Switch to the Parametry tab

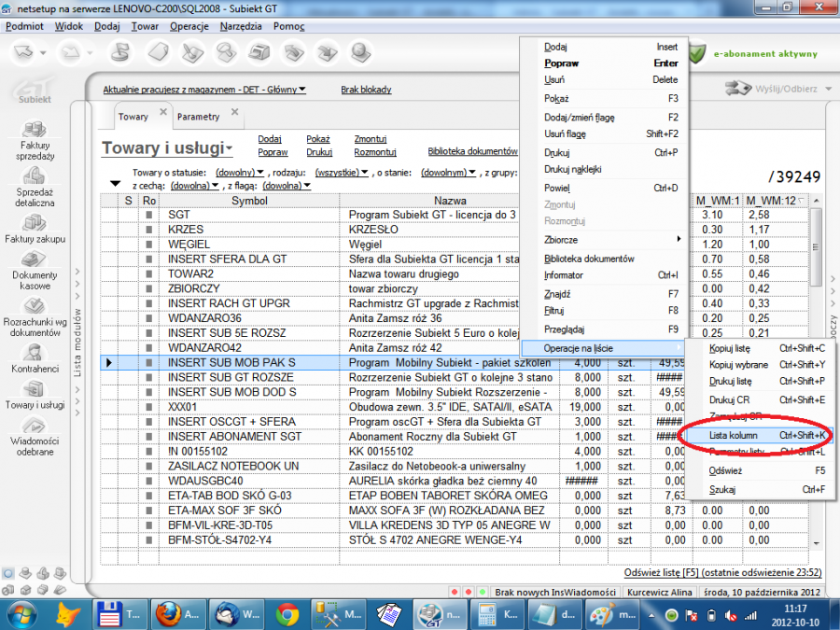point(198,117)
